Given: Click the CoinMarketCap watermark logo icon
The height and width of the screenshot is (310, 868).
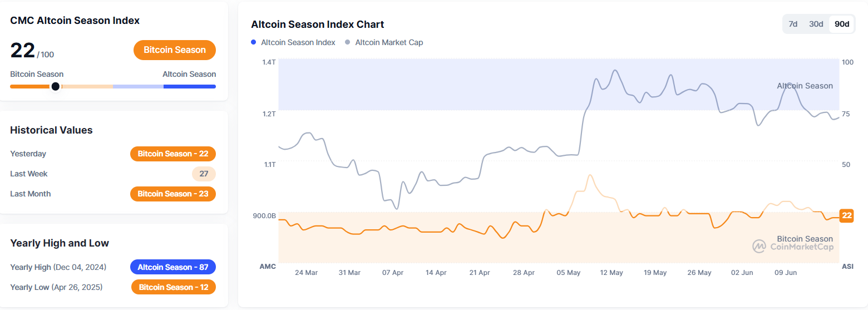Looking at the screenshot, I should 759,246.
